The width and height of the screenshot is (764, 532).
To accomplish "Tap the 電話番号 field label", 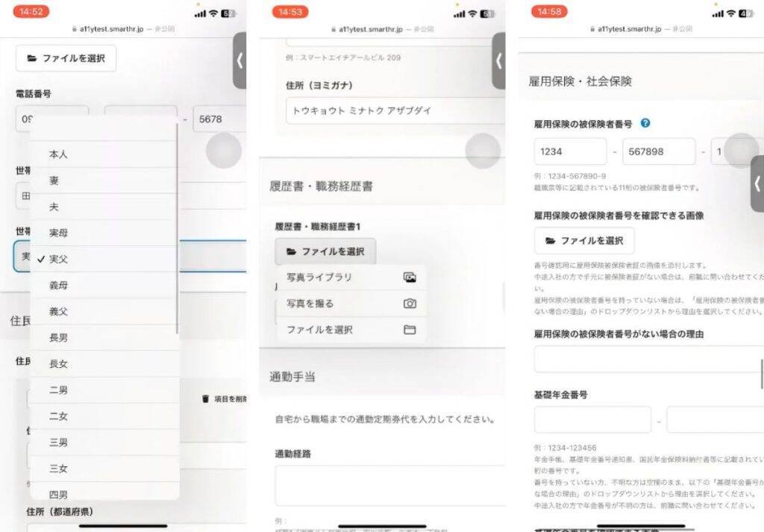I will [x=34, y=93].
